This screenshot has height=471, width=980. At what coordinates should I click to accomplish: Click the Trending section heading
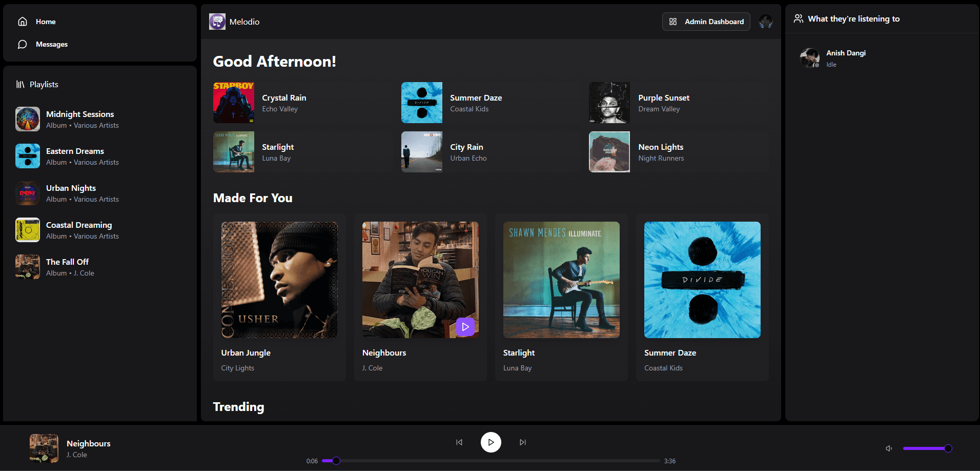(x=238, y=407)
